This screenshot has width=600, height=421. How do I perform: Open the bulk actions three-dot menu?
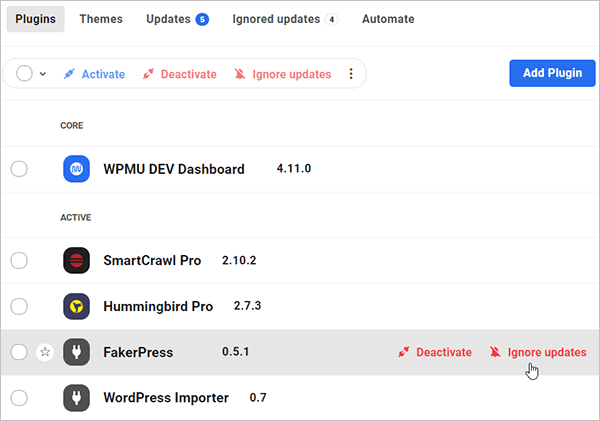pos(351,74)
